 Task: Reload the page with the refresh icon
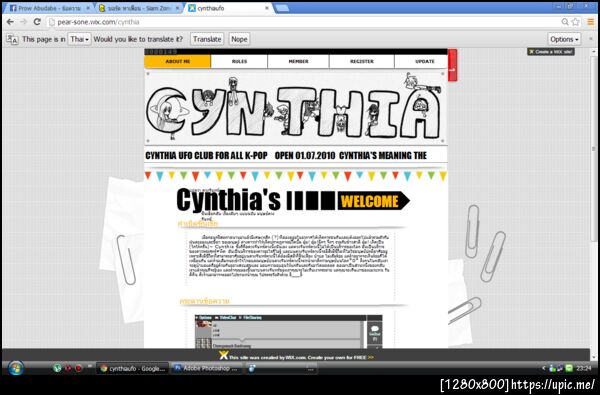(x=37, y=22)
